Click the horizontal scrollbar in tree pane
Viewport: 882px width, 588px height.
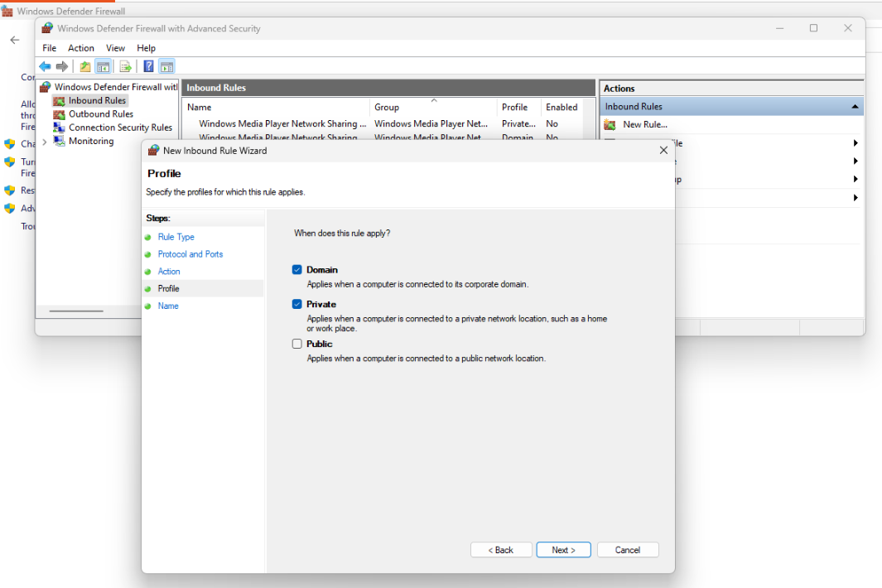76,311
